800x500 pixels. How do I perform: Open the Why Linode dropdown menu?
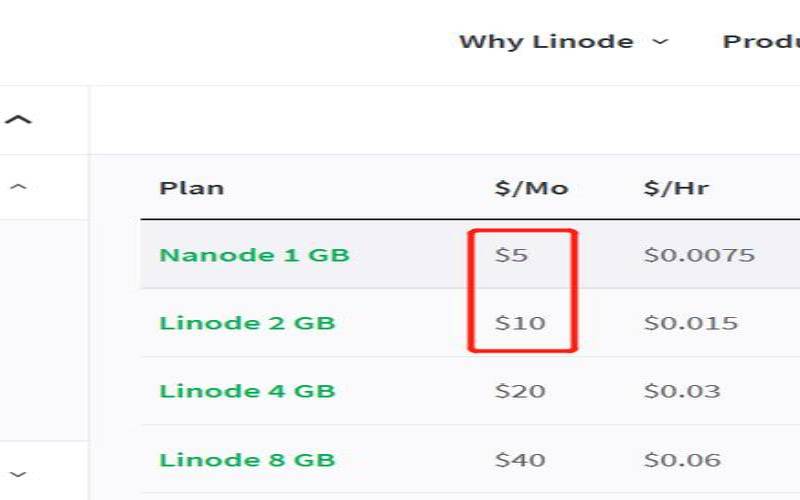coord(562,42)
